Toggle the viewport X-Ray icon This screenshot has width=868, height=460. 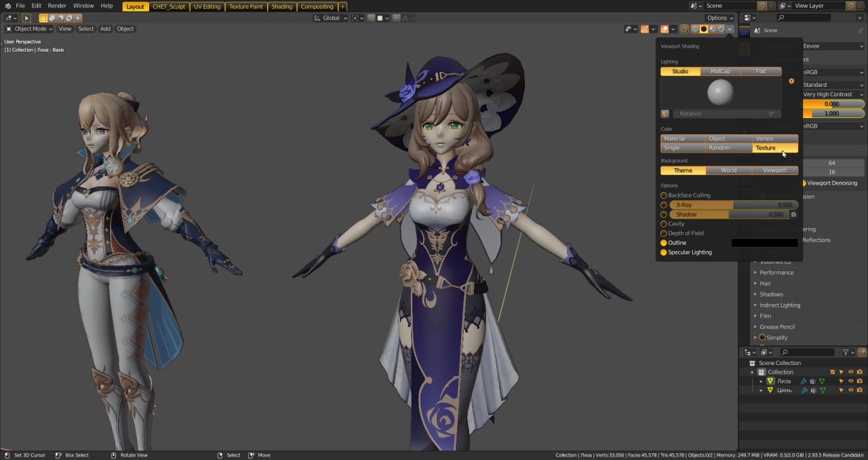point(684,29)
